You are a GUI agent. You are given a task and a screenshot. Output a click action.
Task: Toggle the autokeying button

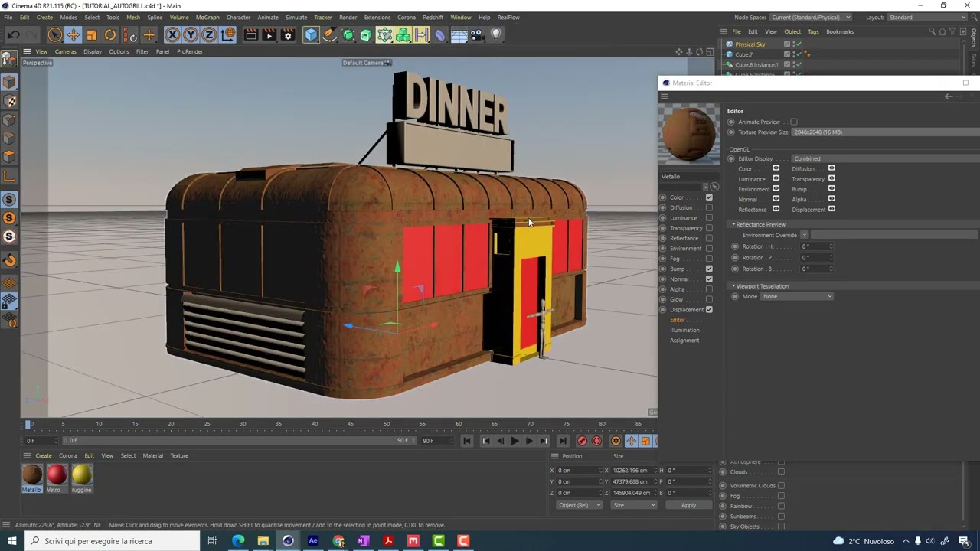pos(597,441)
